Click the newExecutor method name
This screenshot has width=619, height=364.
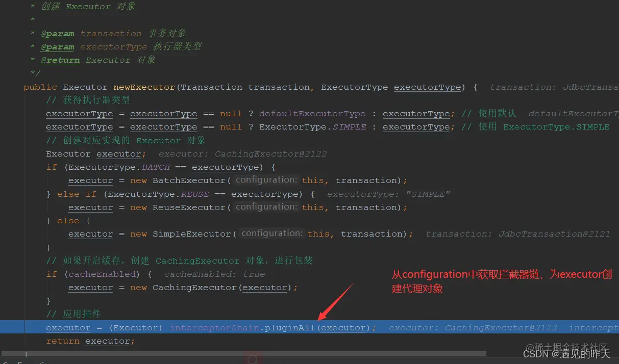click(144, 87)
